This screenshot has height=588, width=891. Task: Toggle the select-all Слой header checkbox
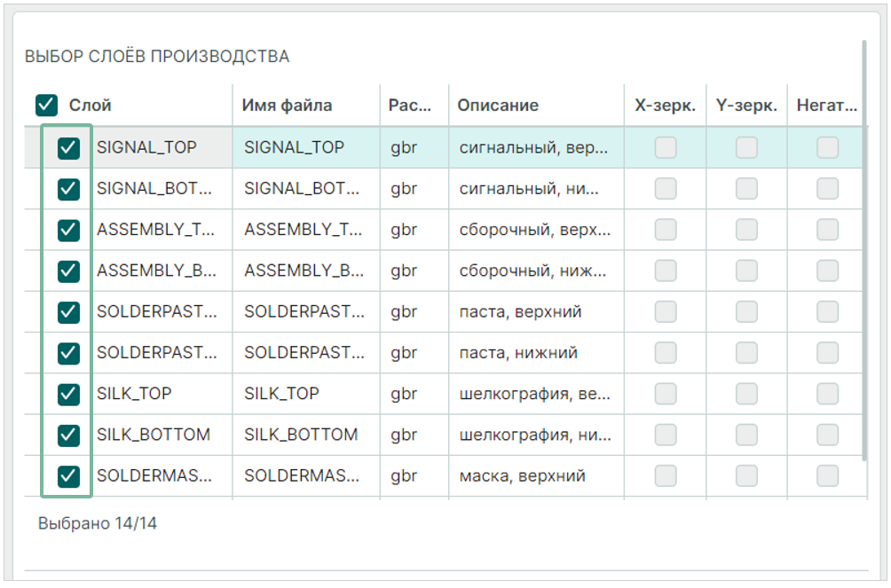click(46, 106)
